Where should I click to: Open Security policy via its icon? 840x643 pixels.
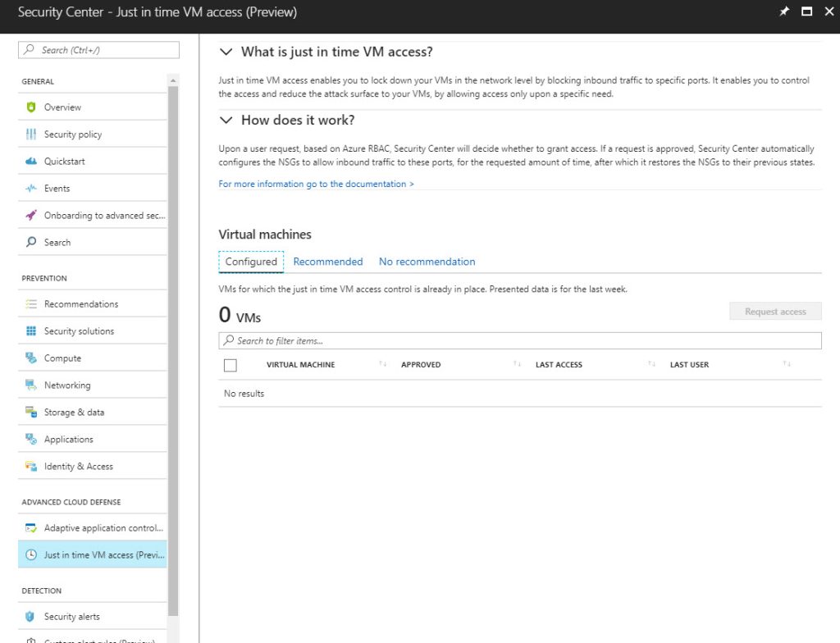pos(31,135)
